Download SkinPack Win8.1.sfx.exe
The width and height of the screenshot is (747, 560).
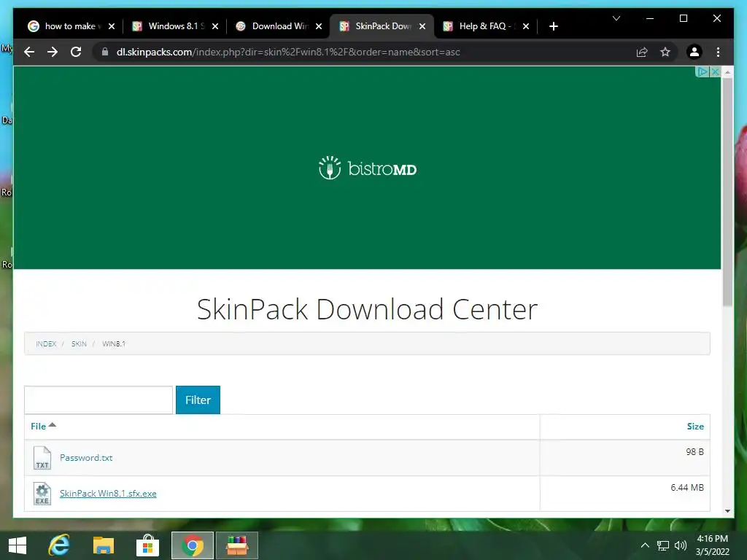(x=108, y=494)
